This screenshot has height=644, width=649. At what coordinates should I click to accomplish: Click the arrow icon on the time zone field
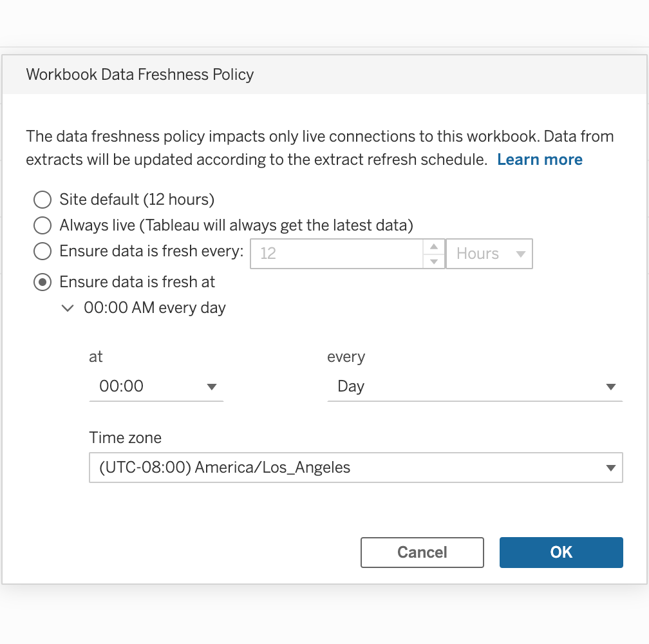point(611,468)
